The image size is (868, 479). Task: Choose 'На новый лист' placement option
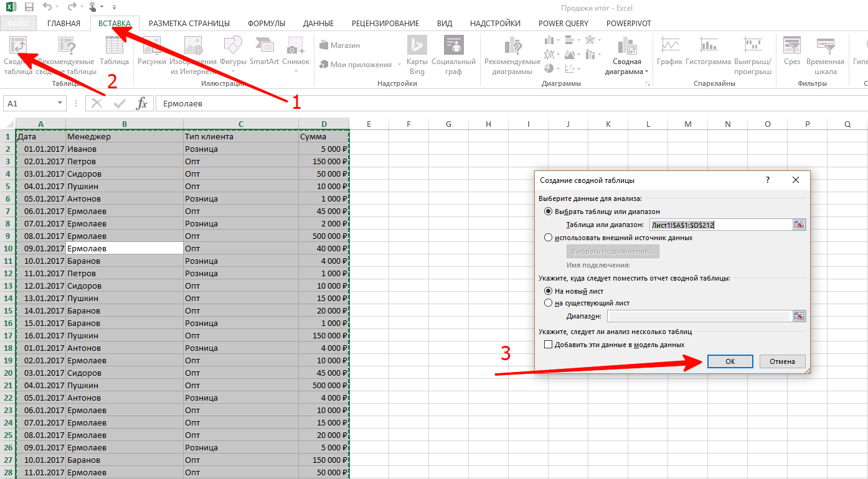pos(549,291)
